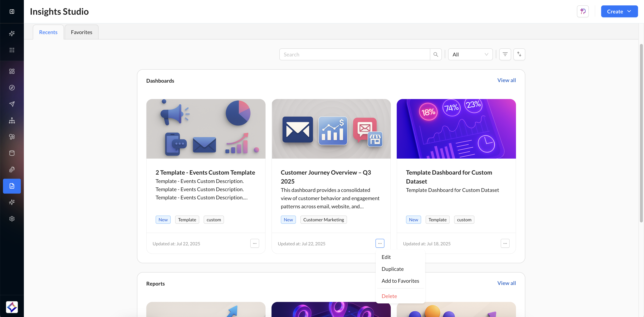Switch to the Favorites tab
The height and width of the screenshot is (317, 644).
(x=81, y=32)
